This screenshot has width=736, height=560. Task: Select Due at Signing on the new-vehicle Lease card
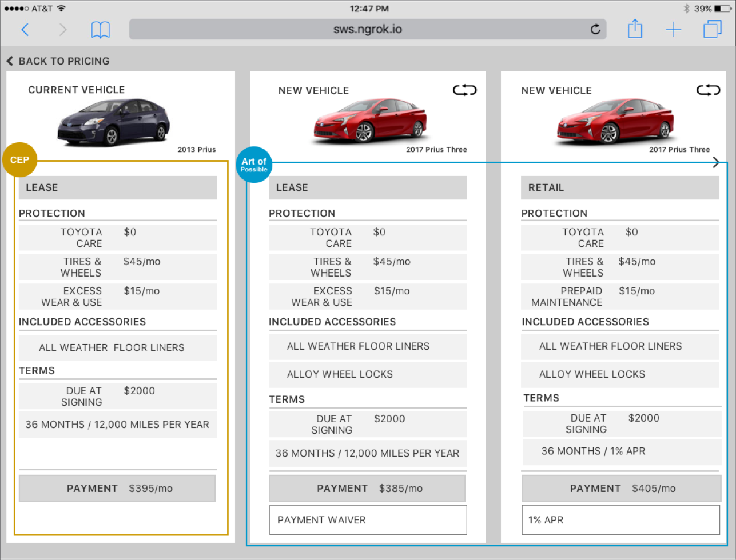[368, 425]
